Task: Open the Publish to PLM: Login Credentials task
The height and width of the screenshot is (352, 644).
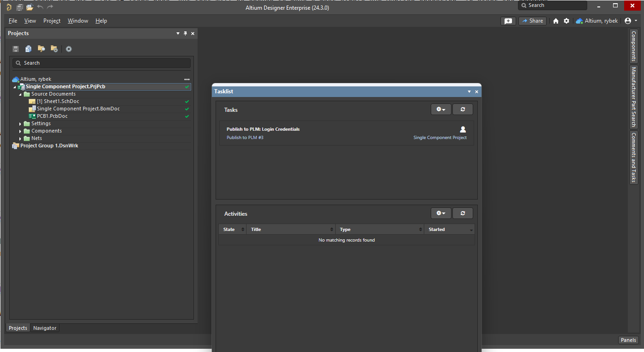Action: click(263, 129)
